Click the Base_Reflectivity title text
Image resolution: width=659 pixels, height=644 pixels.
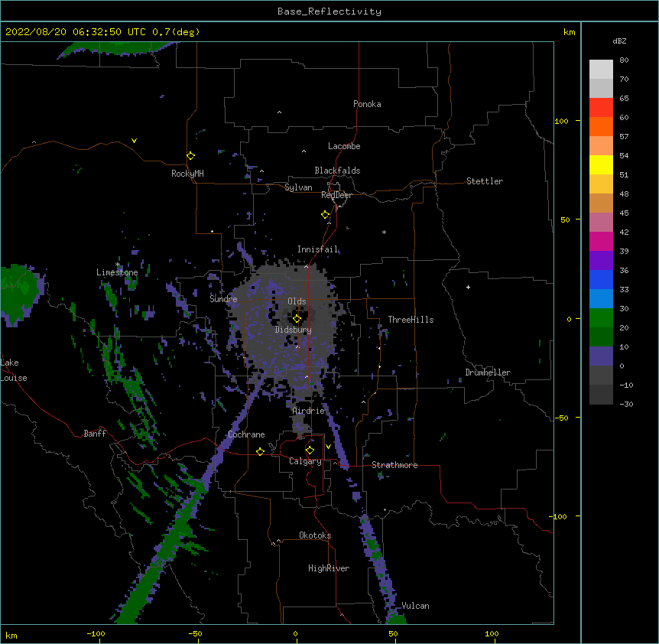[x=329, y=11]
